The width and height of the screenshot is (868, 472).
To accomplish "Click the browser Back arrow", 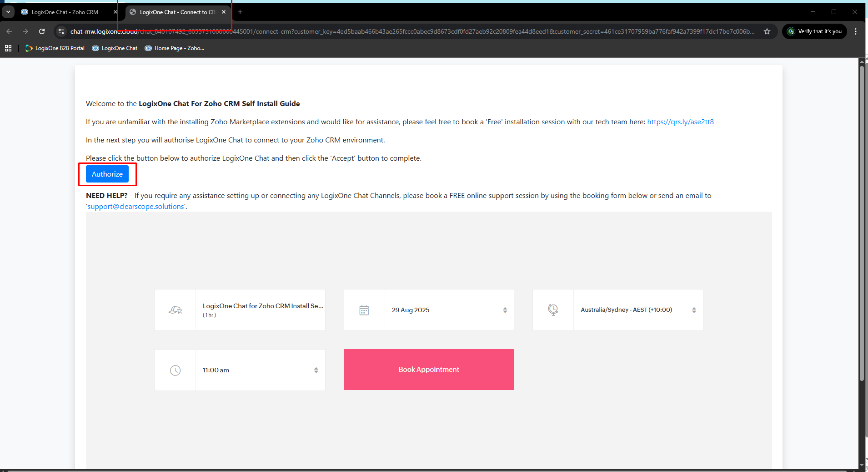I will click(9, 31).
